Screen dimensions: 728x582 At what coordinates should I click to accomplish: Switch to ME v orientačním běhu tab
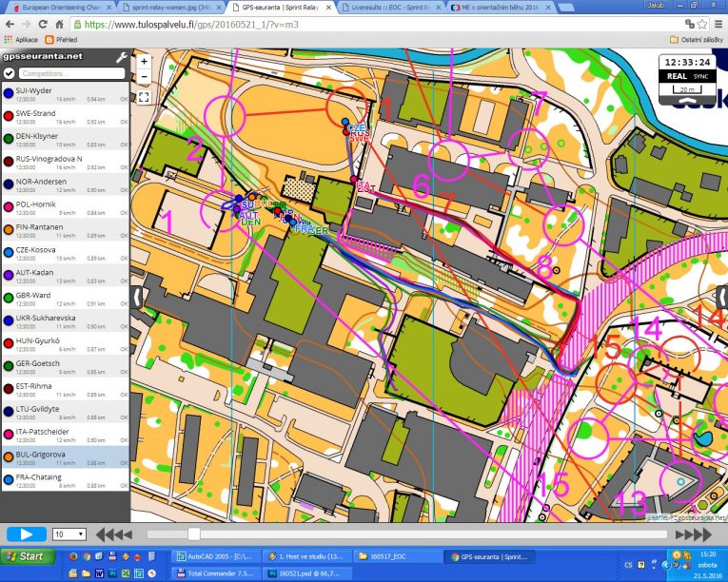pyautogui.click(x=501, y=8)
